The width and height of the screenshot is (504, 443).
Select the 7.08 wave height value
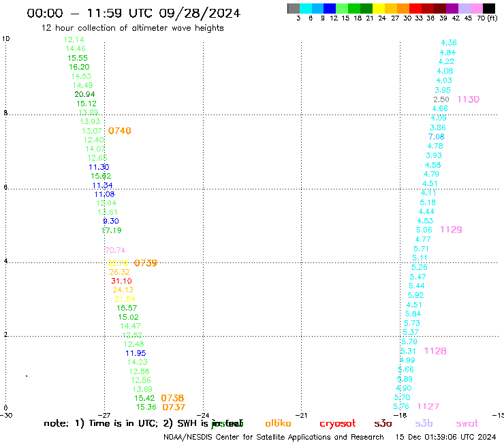pyautogui.click(x=436, y=137)
